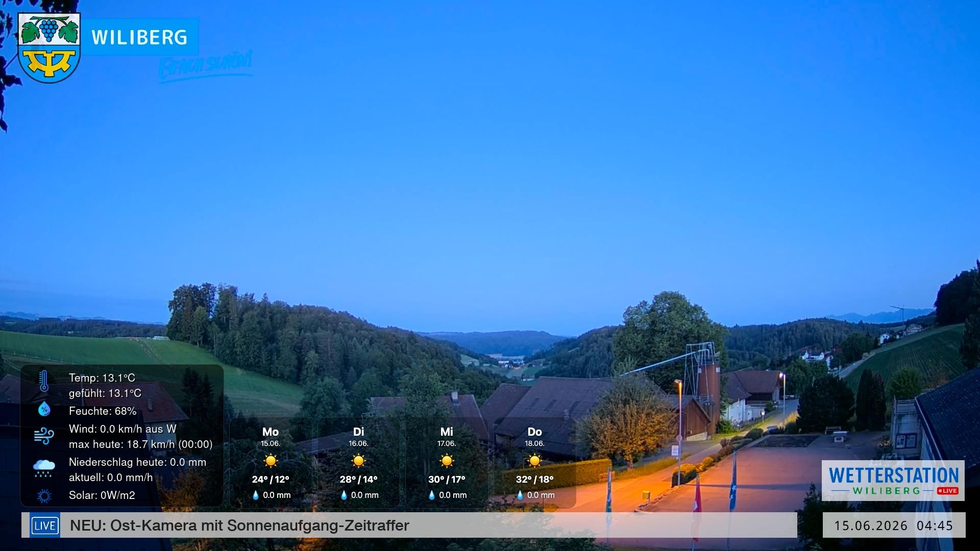Click the Wednesday (Mi) forecast sun icon

click(x=447, y=461)
